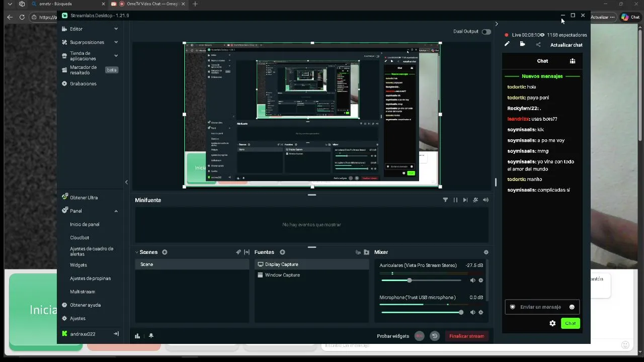Click the notifications bell icon
The height and width of the screenshot is (362, 644).
(x=151, y=336)
